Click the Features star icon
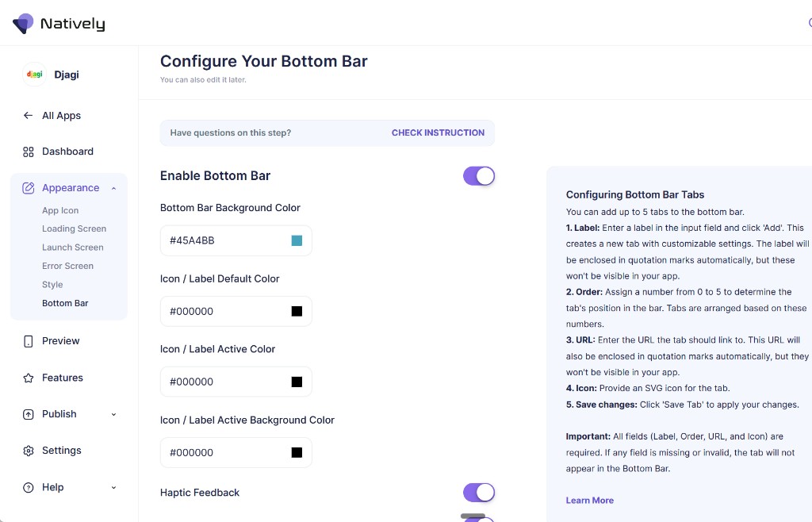The height and width of the screenshot is (522, 812). click(x=29, y=378)
